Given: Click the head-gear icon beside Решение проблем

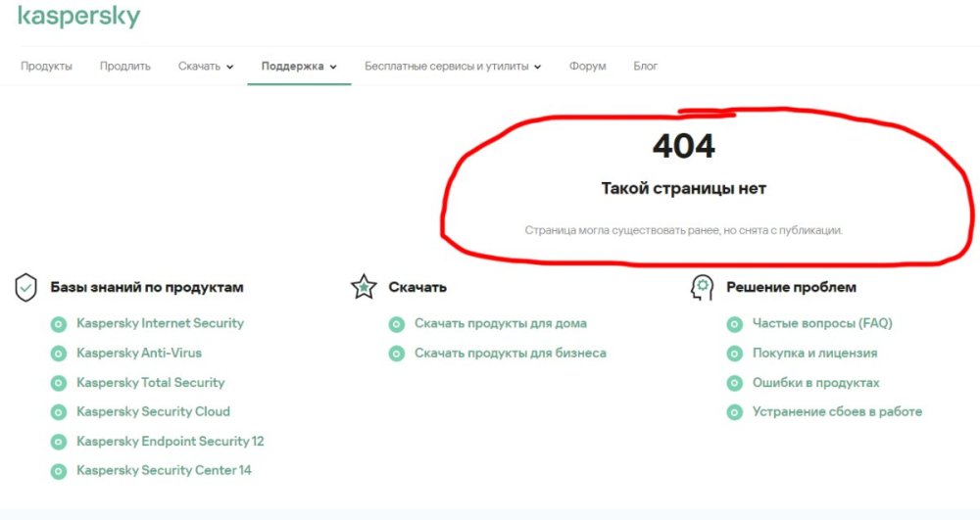Looking at the screenshot, I should click(702, 287).
